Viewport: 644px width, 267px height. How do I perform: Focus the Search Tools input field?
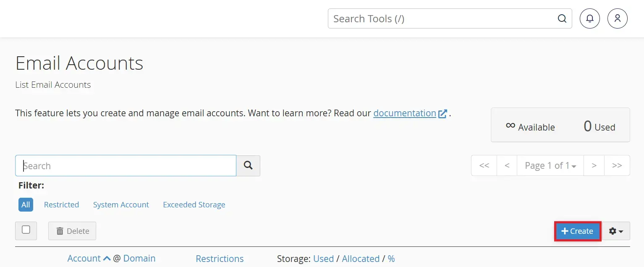[x=441, y=18]
